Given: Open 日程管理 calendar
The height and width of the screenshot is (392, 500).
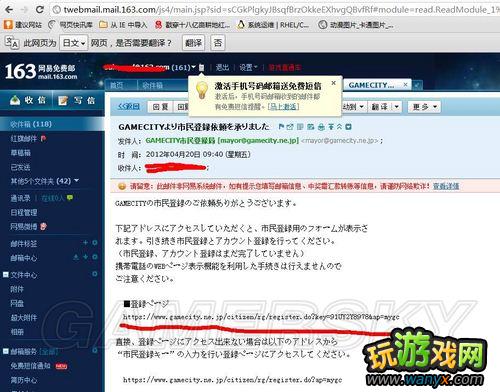Looking at the screenshot, I should pos(24,212).
